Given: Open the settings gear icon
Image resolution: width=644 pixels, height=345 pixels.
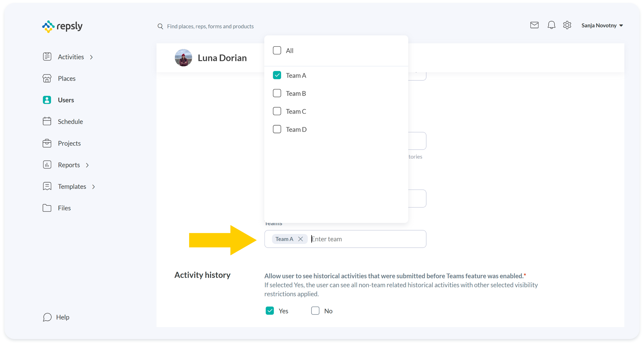Looking at the screenshot, I should point(567,25).
